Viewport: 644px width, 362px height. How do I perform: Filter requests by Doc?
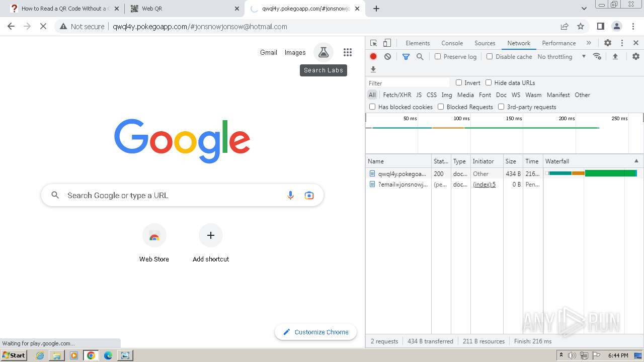[x=501, y=95]
